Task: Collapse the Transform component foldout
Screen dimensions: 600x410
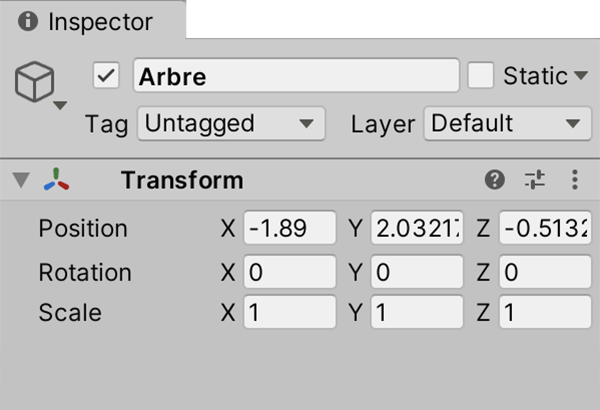Action: pyautogui.click(x=21, y=180)
